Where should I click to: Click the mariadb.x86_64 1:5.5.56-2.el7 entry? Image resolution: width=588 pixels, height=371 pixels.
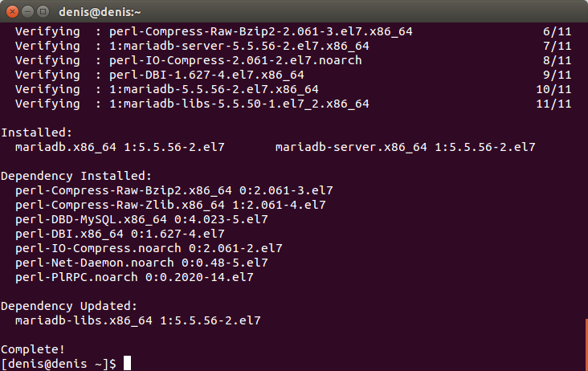click(x=120, y=147)
